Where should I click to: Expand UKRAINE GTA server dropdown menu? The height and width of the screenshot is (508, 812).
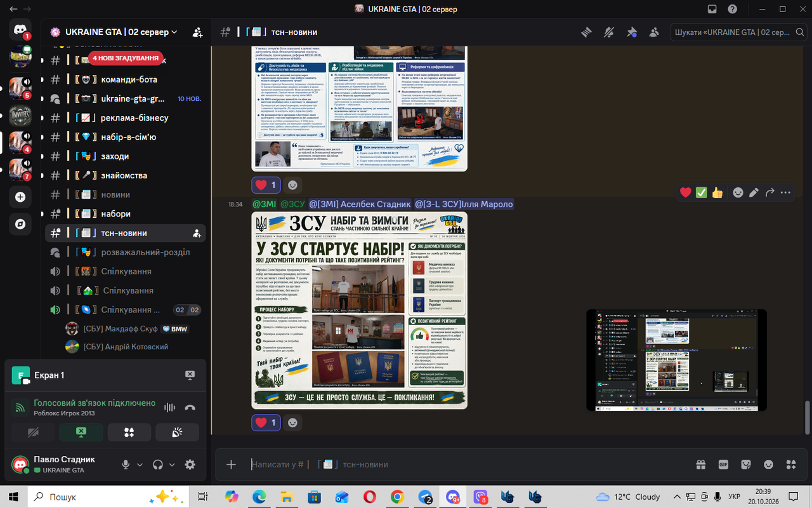click(x=174, y=32)
